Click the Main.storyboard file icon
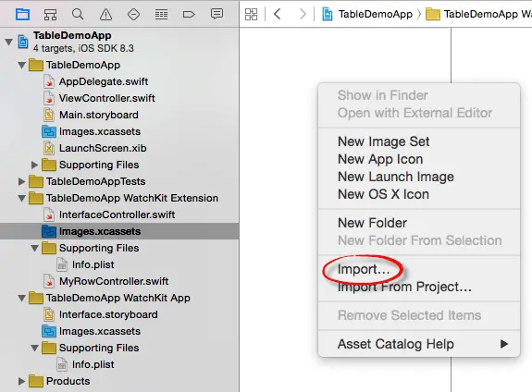The image size is (532, 392). [x=49, y=115]
